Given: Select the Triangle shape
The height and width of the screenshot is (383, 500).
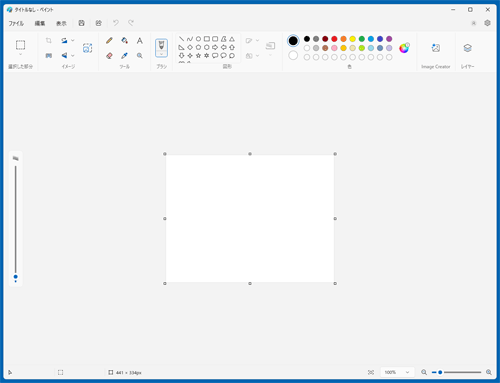Looking at the screenshot, I should (x=232, y=39).
